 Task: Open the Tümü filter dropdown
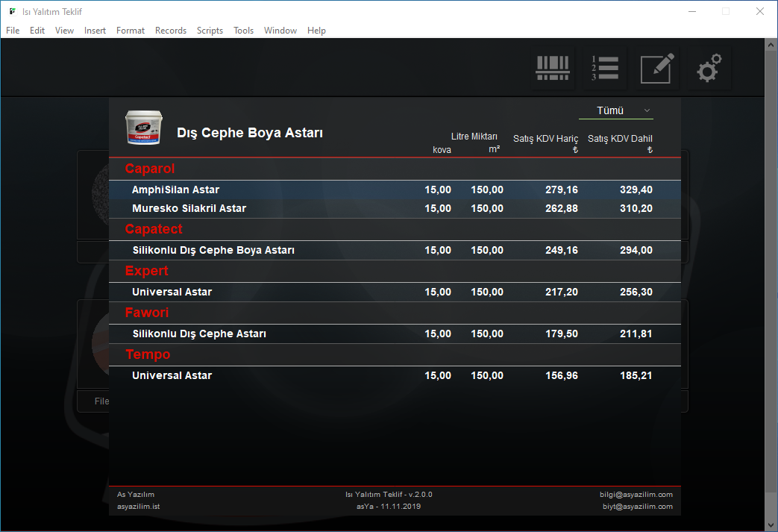click(615, 110)
